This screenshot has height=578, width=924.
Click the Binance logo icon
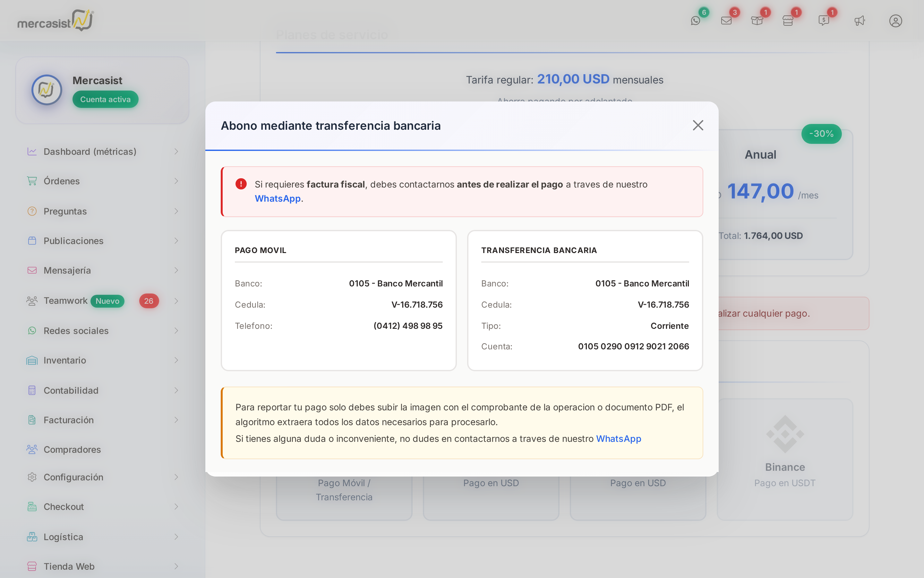785,434
